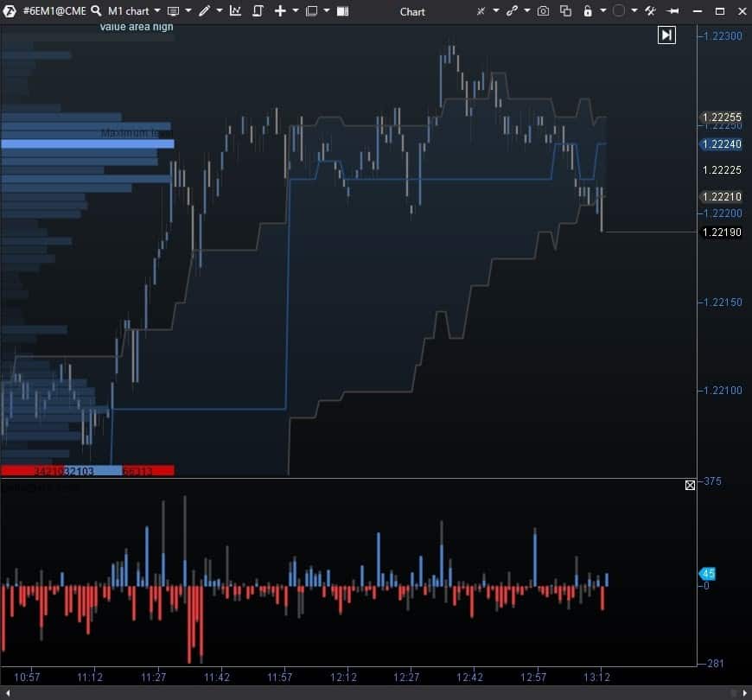Click the instrument search magnifier icon
This screenshot has width=752, height=700.
[x=96, y=11]
